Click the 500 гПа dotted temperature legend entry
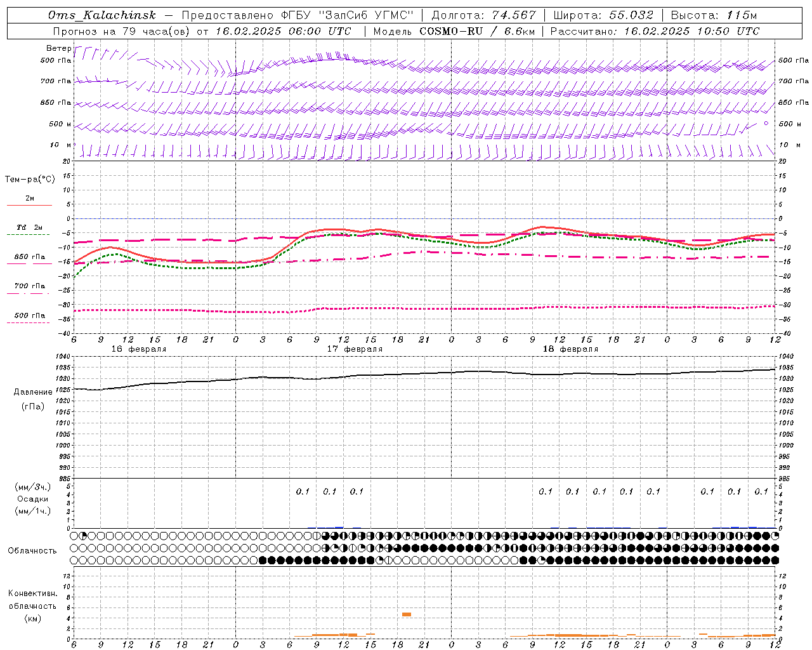The width and height of the screenshot is (812, 650). coord(29,317)
